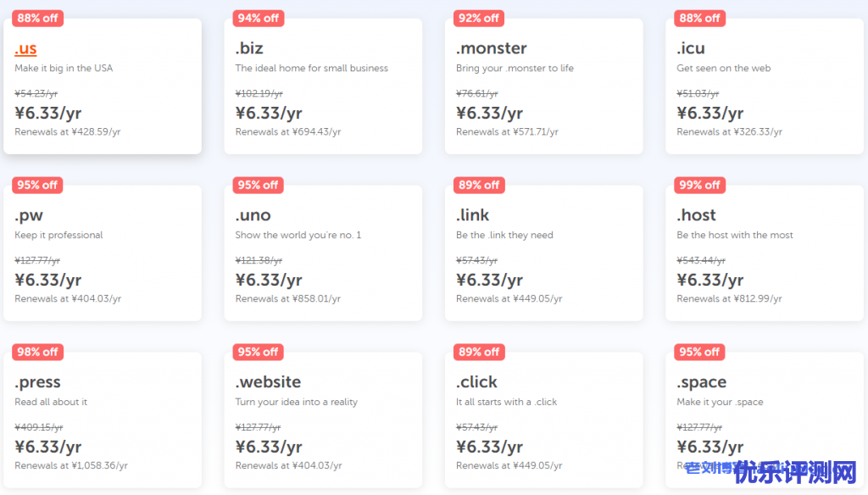
Task: Open the underlined .us domain link
Action: coord(26,48)
